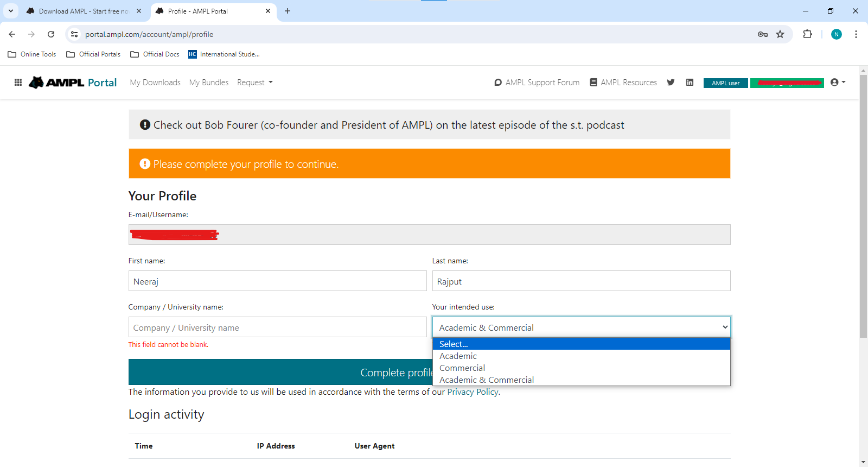Image resolution: width=868 pixels, height=467 pixels.
Task: Go to My Bundles
Action: click(x=209, y=83)
